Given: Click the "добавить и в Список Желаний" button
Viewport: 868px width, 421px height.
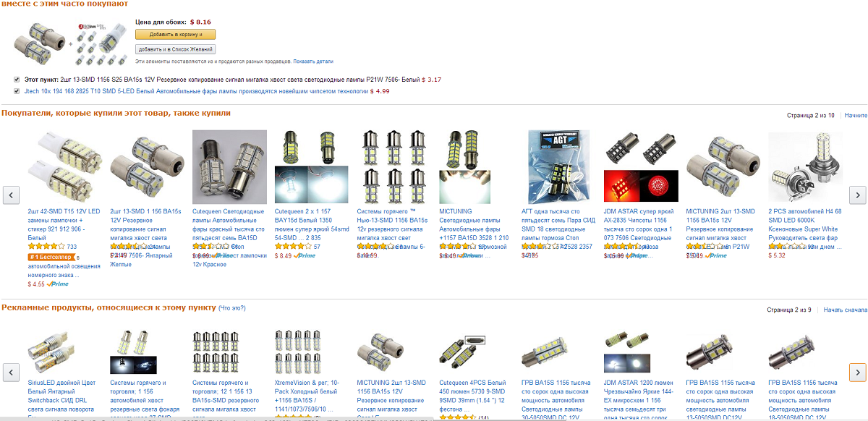Looking at the screenshot, I should click(176, 49).
